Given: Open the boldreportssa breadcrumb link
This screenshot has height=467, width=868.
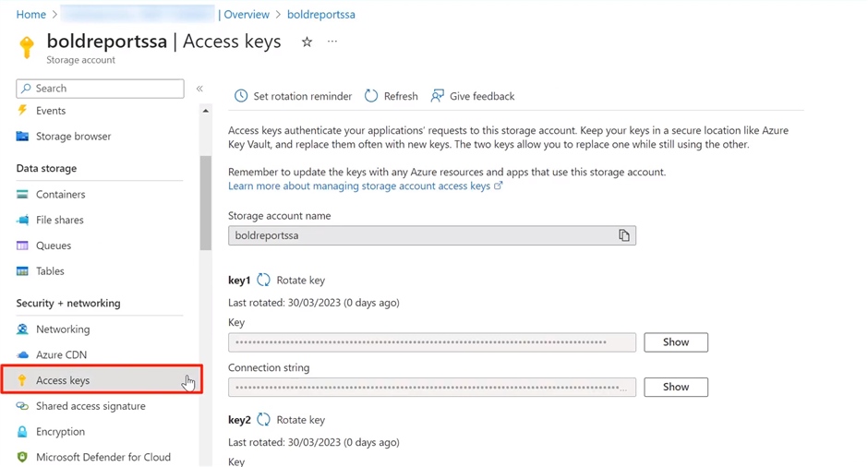Looking at the screenshot, I should (321, 15).
